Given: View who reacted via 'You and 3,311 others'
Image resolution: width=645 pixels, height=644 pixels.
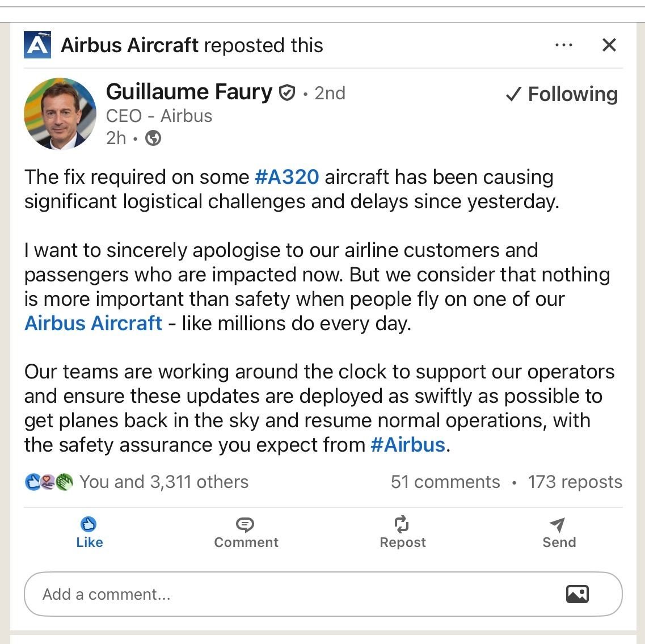Looking at the screenshot, I should [x=164, y=482].
